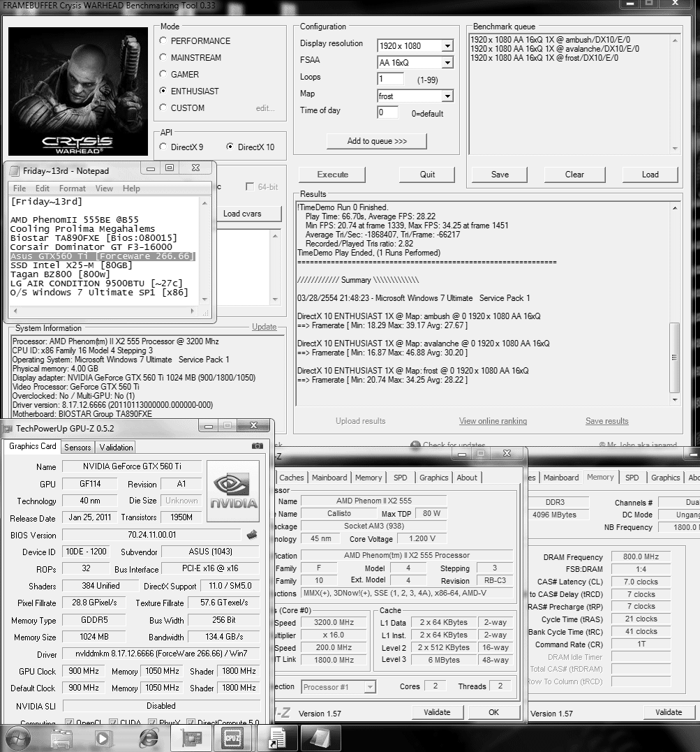Open Memory tab in second CPU-Z window
This screenshot has width=700, height=752.
[x=600, y=477]
